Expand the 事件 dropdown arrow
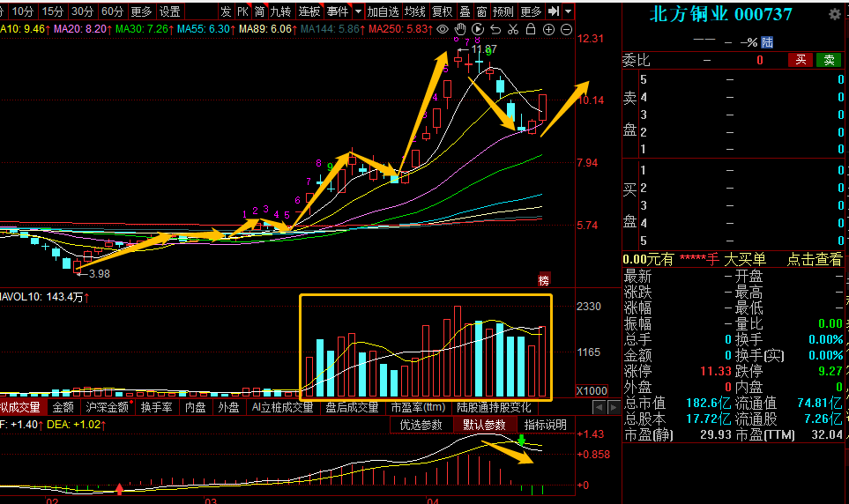 pyautogui.click(x=358, y=11)
